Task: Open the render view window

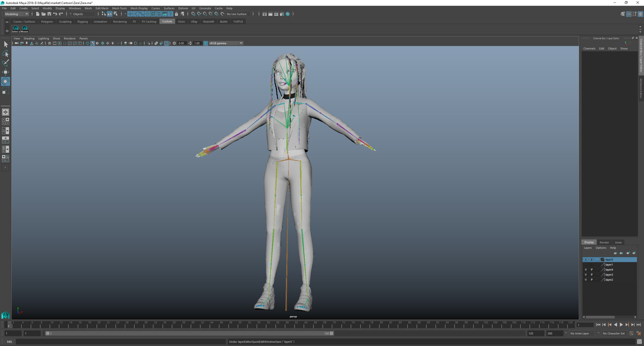Action: [x=265, y=14]
